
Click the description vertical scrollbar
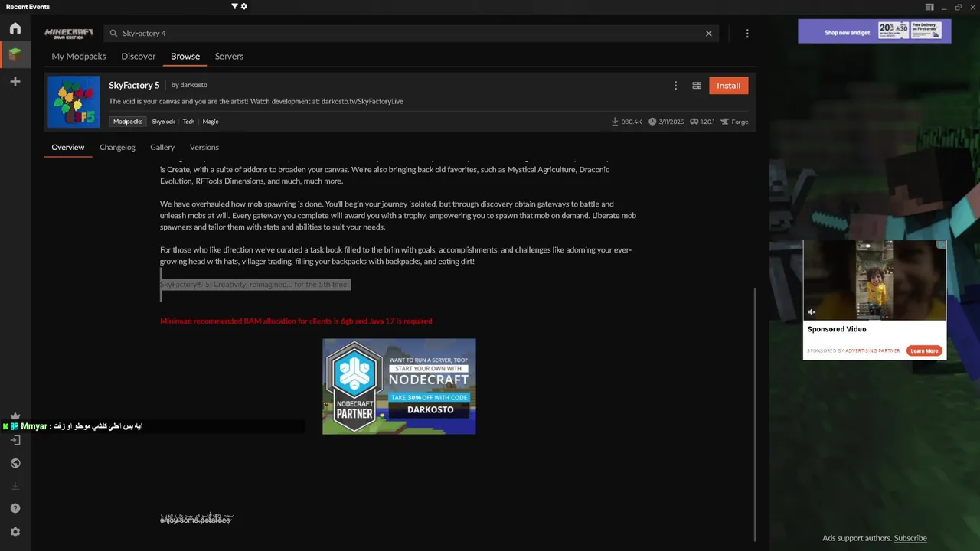point(755,413)
